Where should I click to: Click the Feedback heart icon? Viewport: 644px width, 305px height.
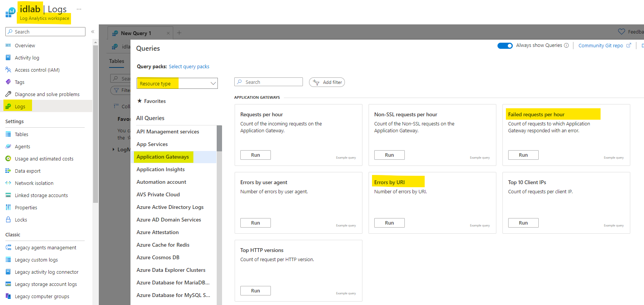[x=621, y=32]
